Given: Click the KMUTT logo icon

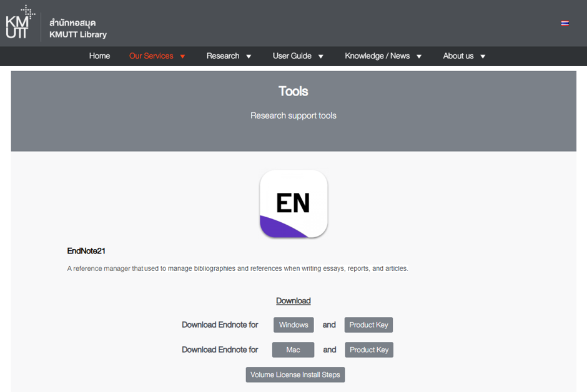Looking at the screenshot, I should pos(20,22).
